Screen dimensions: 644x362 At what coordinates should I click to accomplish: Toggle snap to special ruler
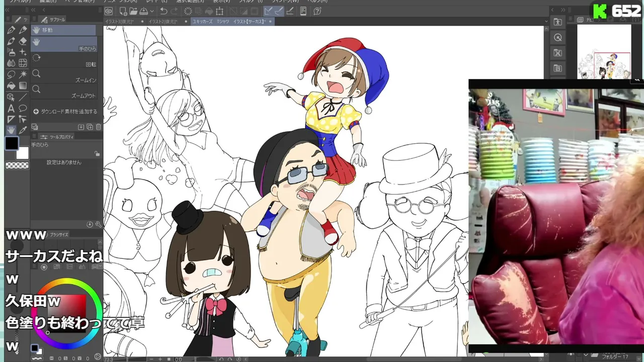[279, 11]
